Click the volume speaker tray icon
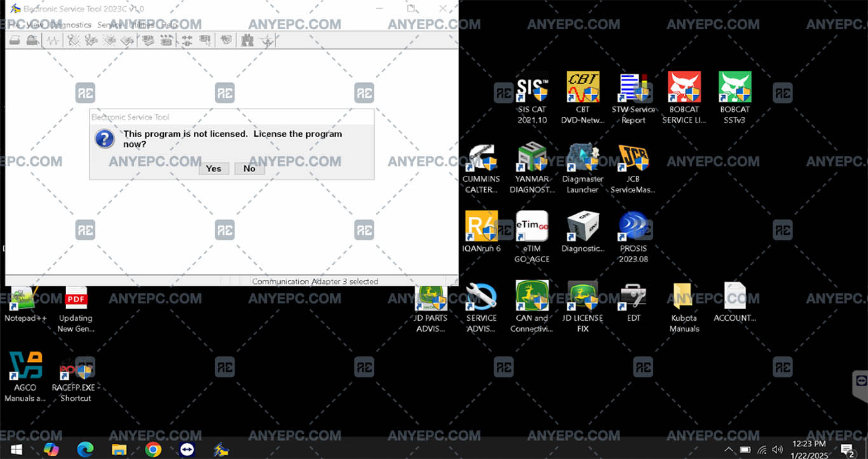The height and width of the screenshot is (459, 868). click(x=777, y=450)
